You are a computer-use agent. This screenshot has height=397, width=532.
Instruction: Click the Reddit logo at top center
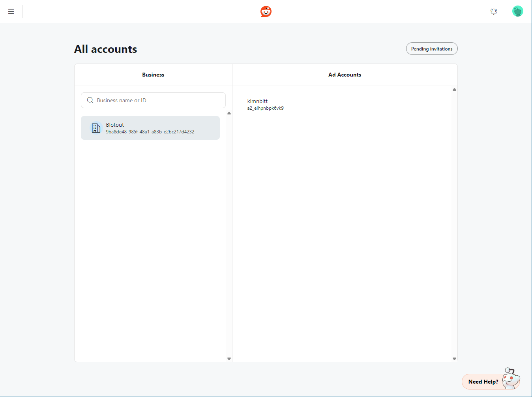[x=266, y=11]
